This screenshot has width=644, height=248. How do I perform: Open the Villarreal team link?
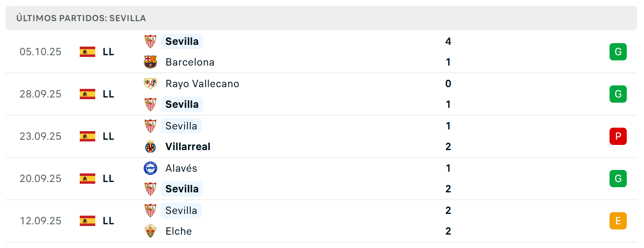point(188,147)
